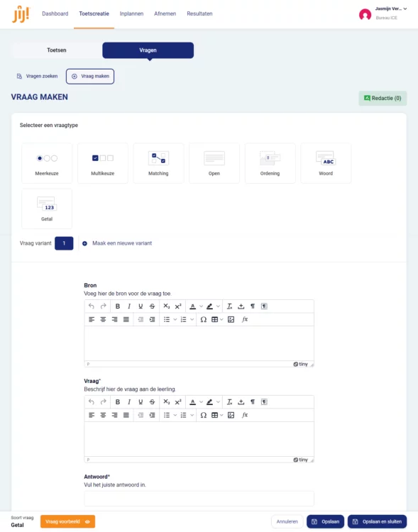Image resolution: width=418 pixels, height=532 pixels.
Task: Open Resultaten in the top navigation
Action: (x=199, y=13)
